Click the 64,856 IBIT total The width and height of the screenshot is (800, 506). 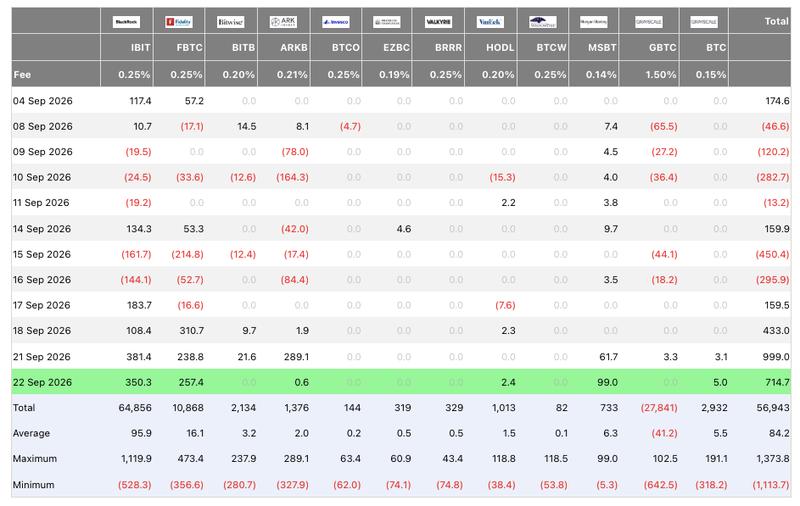(135, 408)
